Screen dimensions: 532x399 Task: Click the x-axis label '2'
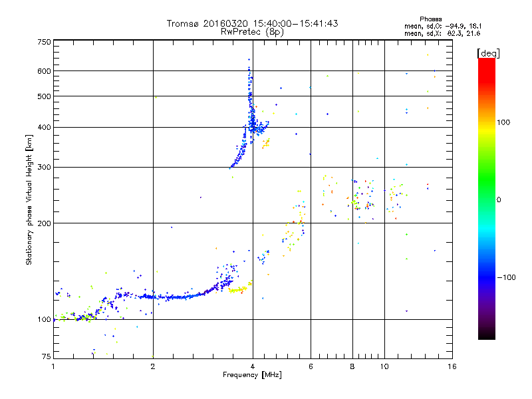(153, 366)
